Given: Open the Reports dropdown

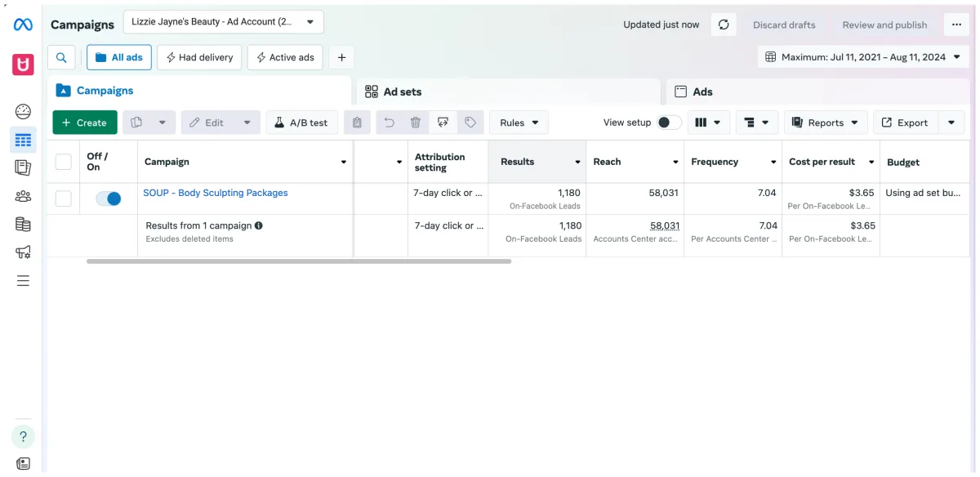Looking at the screenshot, I should point(826,123).
